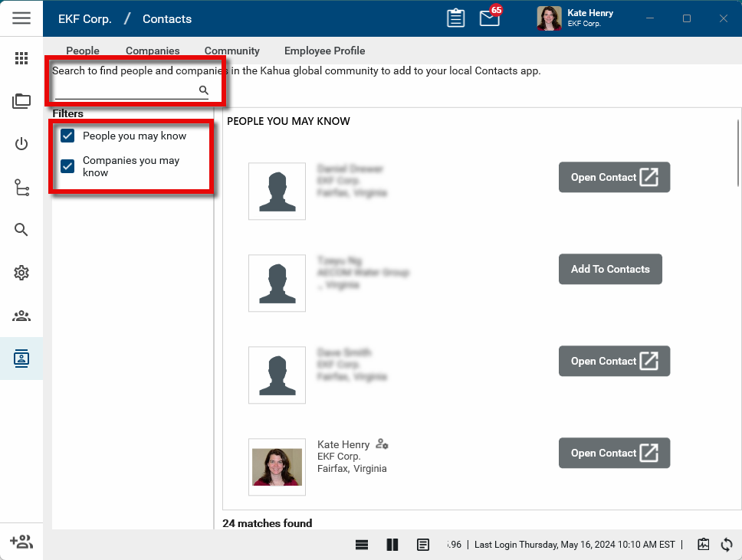Switch to the Employee Profile tab

324,51
